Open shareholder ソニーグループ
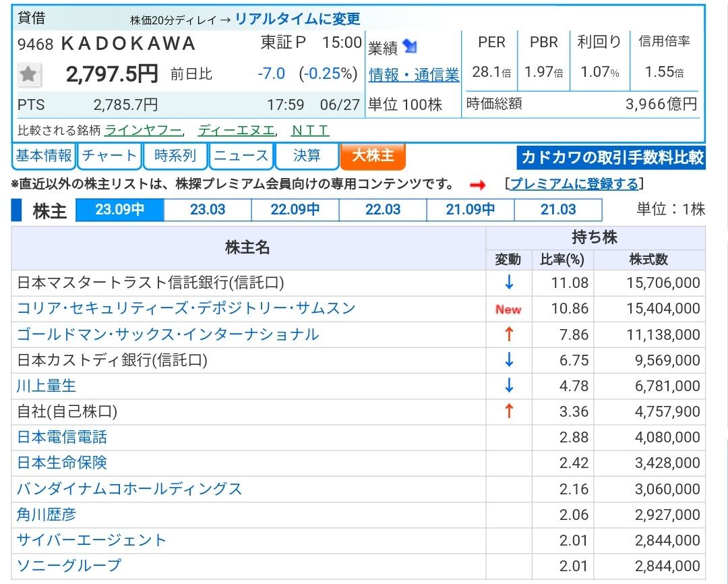The width and height of the screenshot is (728, 584). (x=69, y=565)
